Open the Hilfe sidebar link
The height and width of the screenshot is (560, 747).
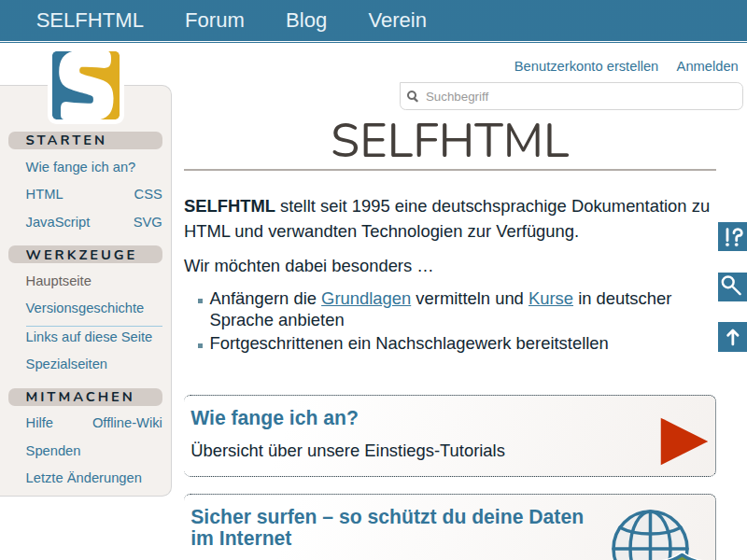39,423
